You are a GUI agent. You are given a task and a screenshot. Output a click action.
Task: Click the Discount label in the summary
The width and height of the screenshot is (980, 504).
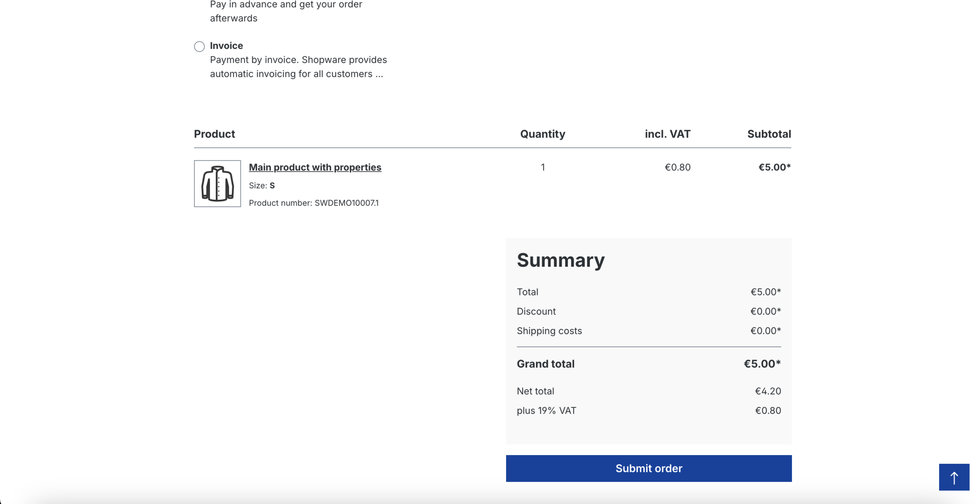(536, 312)
